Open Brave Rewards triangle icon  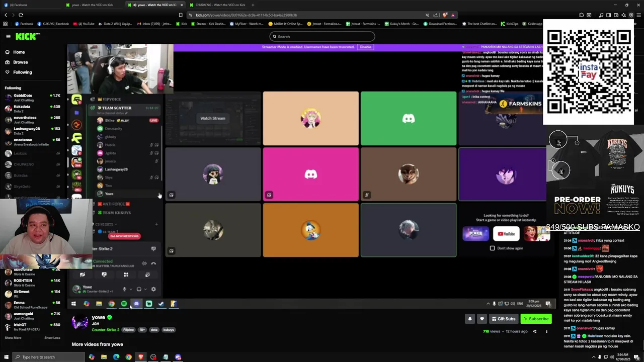click(x=453, y=15)
